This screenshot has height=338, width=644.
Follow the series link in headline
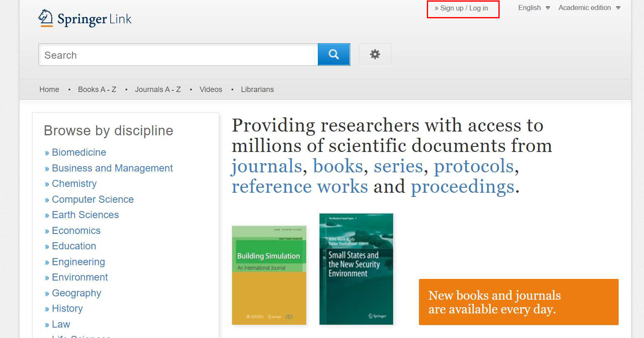click(399, 166)
